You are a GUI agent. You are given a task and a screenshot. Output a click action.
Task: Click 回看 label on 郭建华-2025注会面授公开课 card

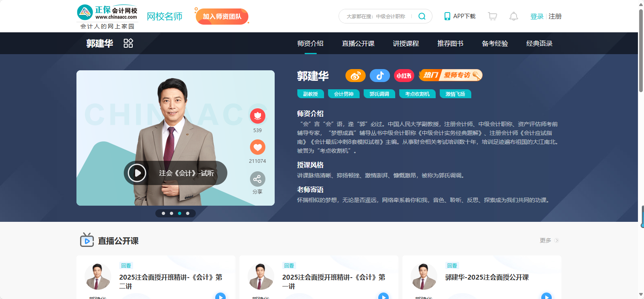(x=452, y=265)
